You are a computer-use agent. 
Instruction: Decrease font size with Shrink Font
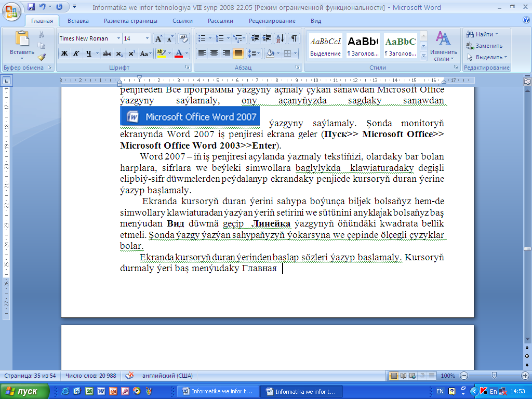point(170,38)
